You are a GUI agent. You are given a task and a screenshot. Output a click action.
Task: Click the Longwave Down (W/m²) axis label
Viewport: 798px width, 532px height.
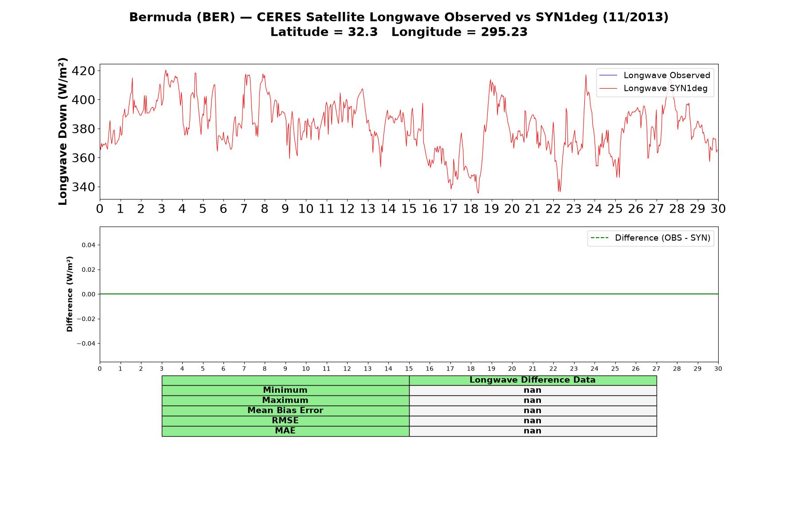pyautogui.click(x=63, y=131)
